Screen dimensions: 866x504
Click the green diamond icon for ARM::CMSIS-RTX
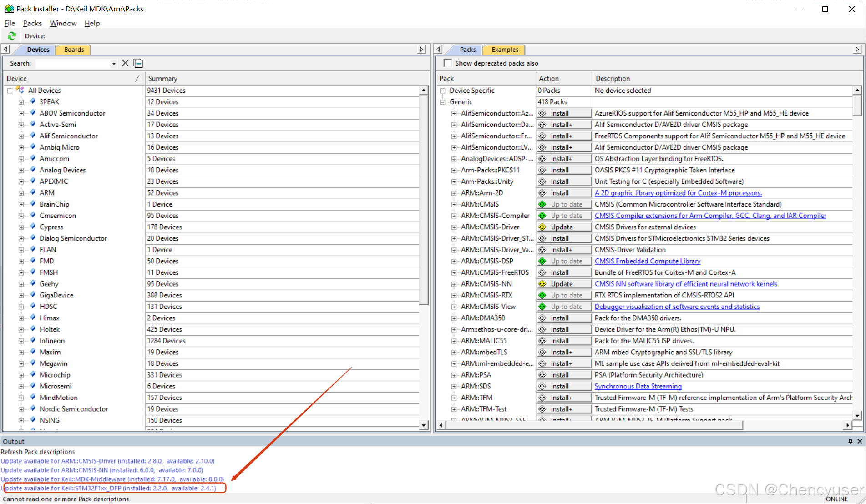pos(542,295)
